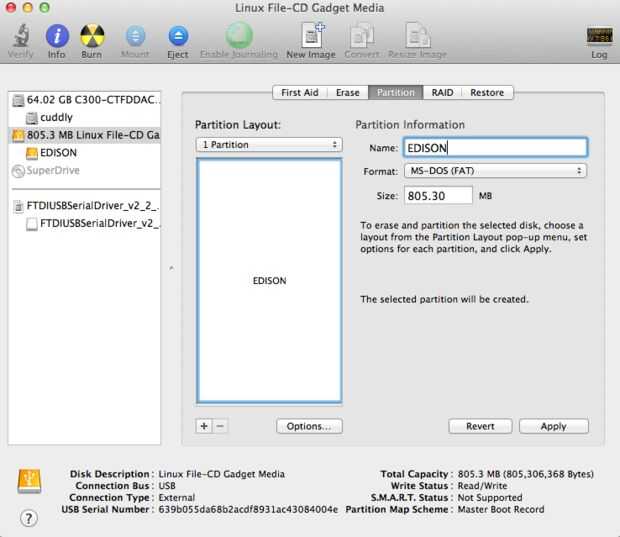This screenshot has width=620, height=537.
Task: Open the Partition Layout dropdown
Action: tap(269, 145)
